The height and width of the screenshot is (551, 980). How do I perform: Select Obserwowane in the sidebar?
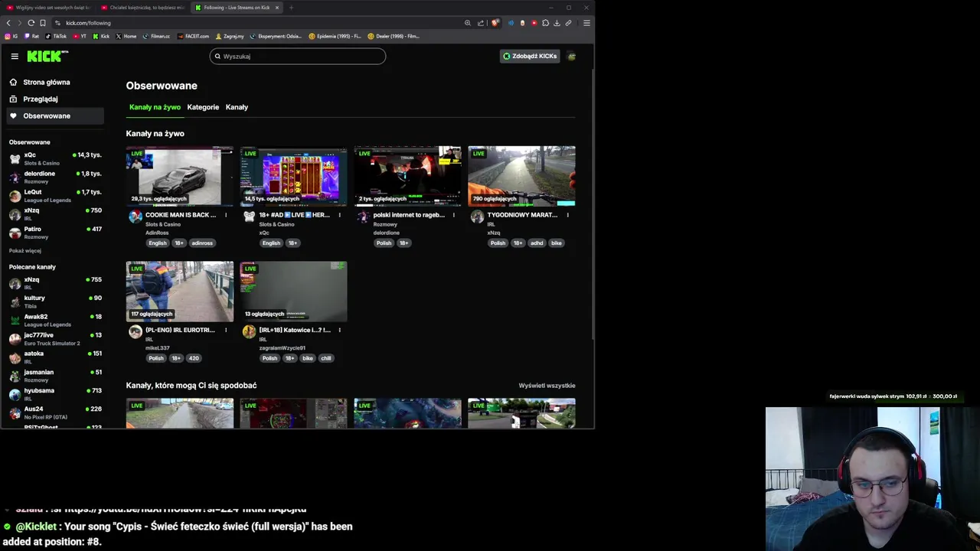point(55,116)
